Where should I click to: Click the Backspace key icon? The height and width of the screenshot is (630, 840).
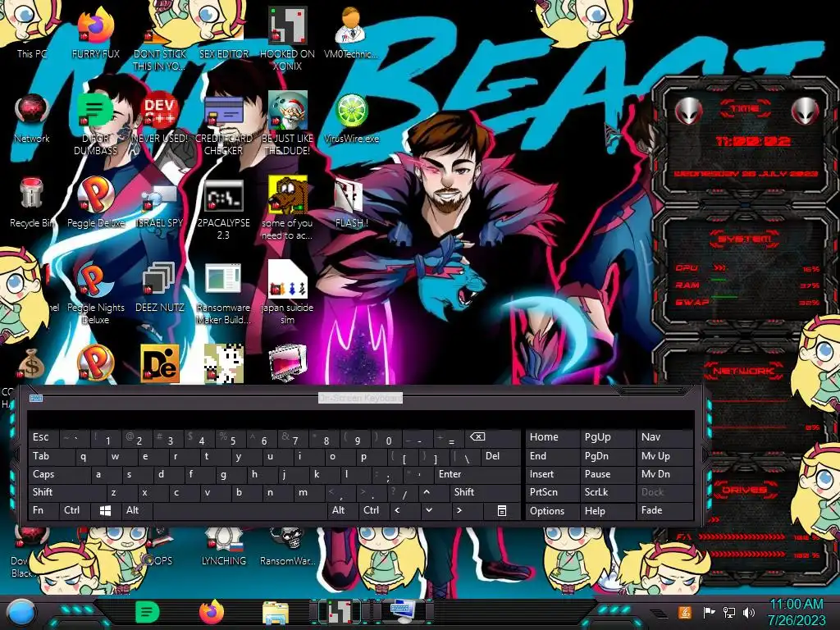pyautogui.click(x=492, y=437)
